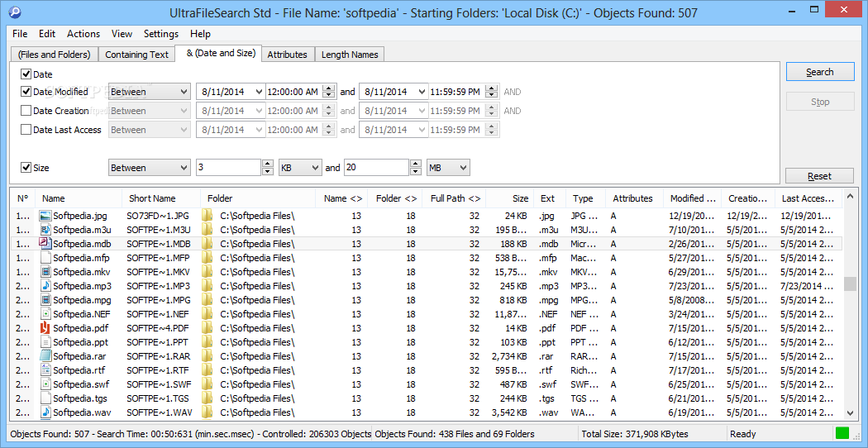Open Date Modified start date picker dropdown
The height and width of the screenshot is (448, 868).
tap(258, 92)
